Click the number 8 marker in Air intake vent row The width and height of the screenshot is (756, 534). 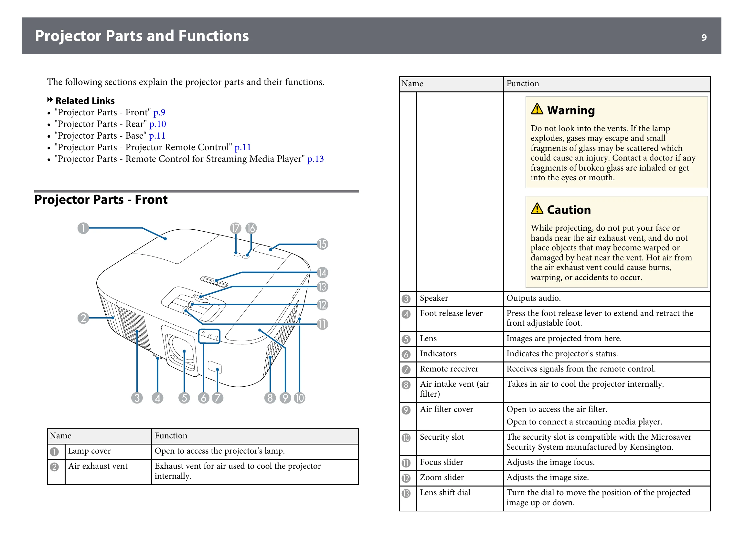[406, 385]
